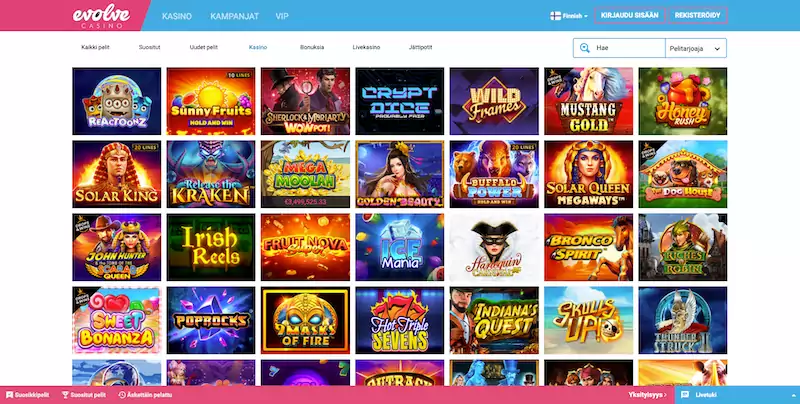Click the Finnish flag icon

coord(555,16)
